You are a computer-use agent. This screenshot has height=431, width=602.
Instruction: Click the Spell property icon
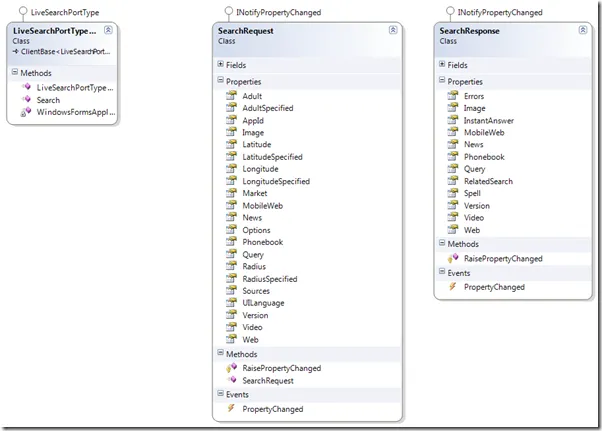(x=453, y=193)
